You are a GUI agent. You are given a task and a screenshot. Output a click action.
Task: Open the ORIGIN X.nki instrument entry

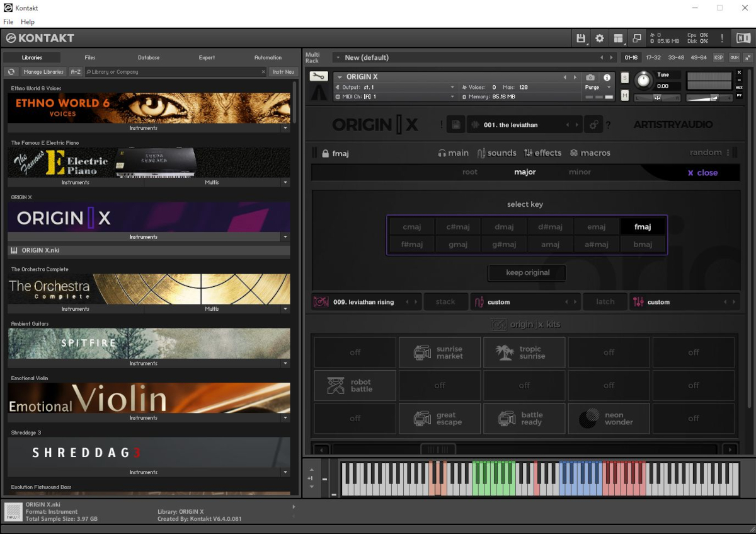149,250
